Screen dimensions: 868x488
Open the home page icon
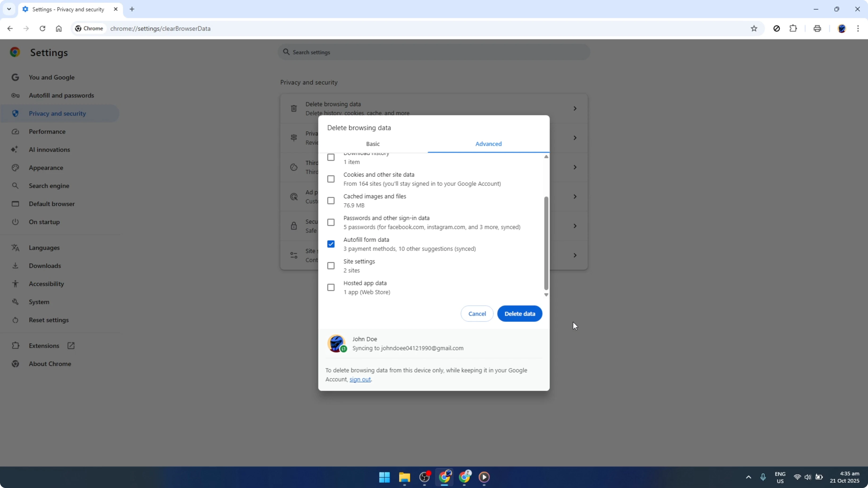(x=59, y=29)
